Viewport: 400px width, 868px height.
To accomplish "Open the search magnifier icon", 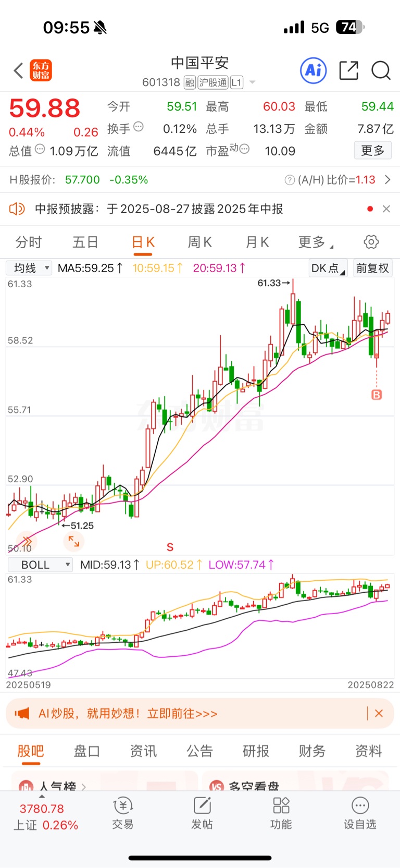I will coord(381,70).
